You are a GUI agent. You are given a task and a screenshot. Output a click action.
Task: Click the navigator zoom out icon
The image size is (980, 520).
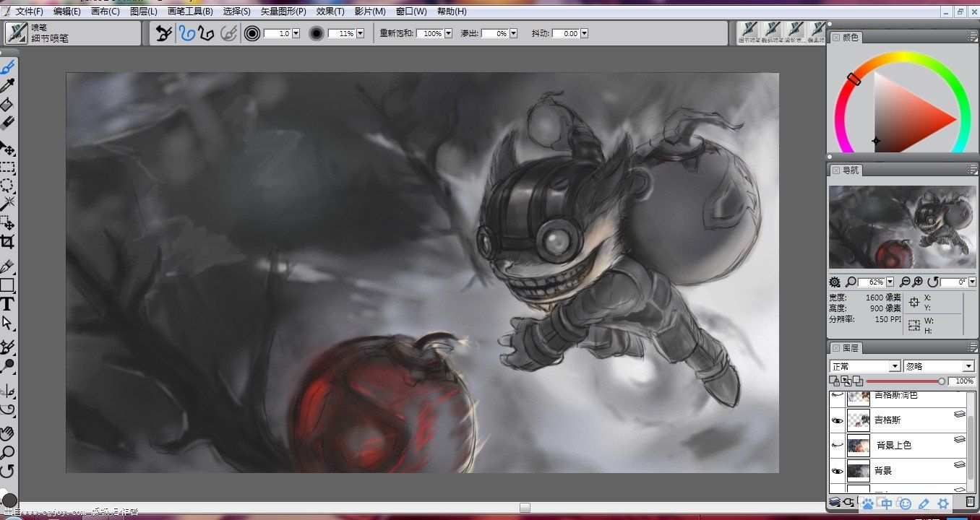905,282
